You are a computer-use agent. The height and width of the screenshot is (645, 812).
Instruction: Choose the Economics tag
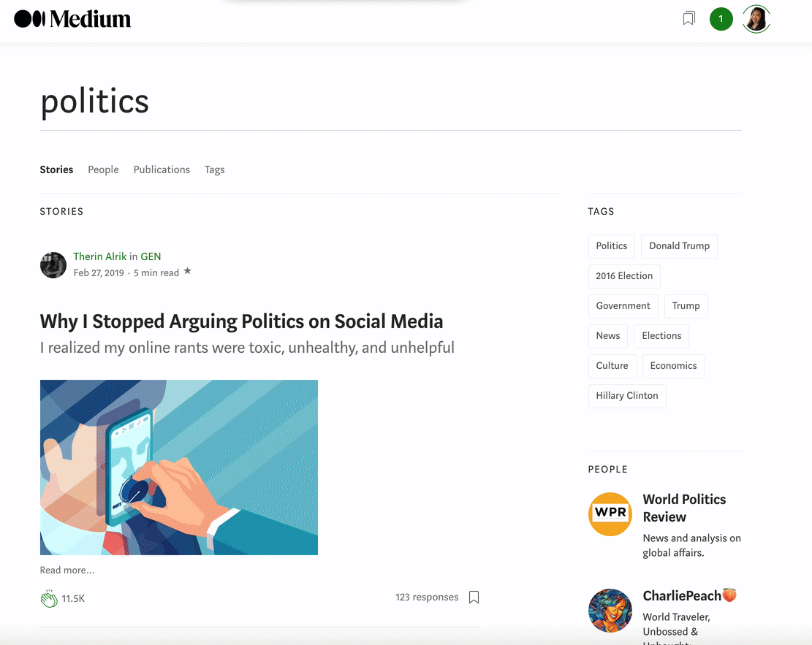673,365
